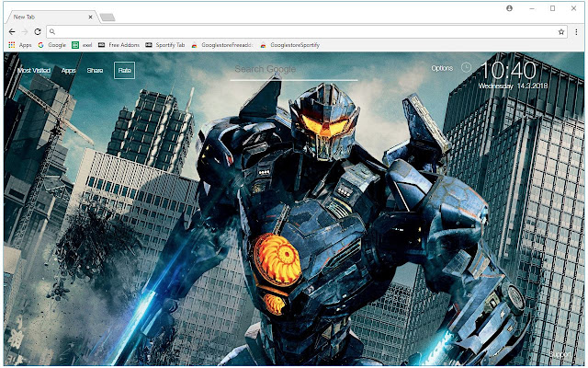Open the Apps grid bookmark

20,45
